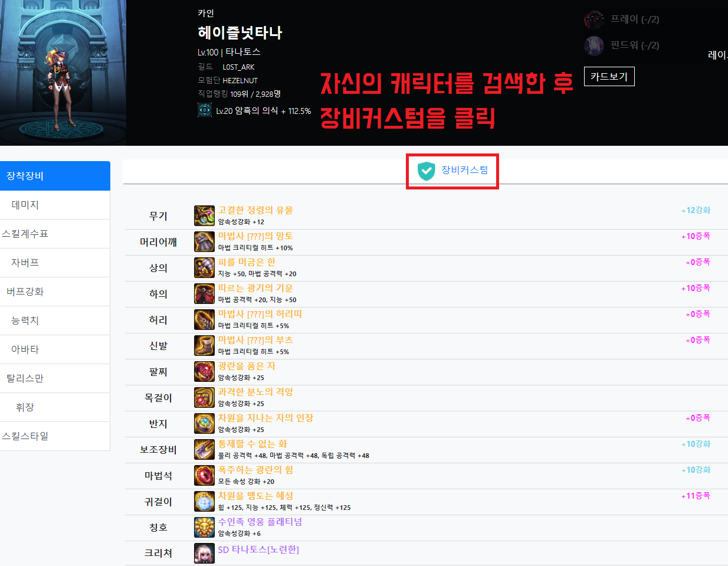Click the magic stone icon 폭주하는 광란의 힘

tap(204, 476)
